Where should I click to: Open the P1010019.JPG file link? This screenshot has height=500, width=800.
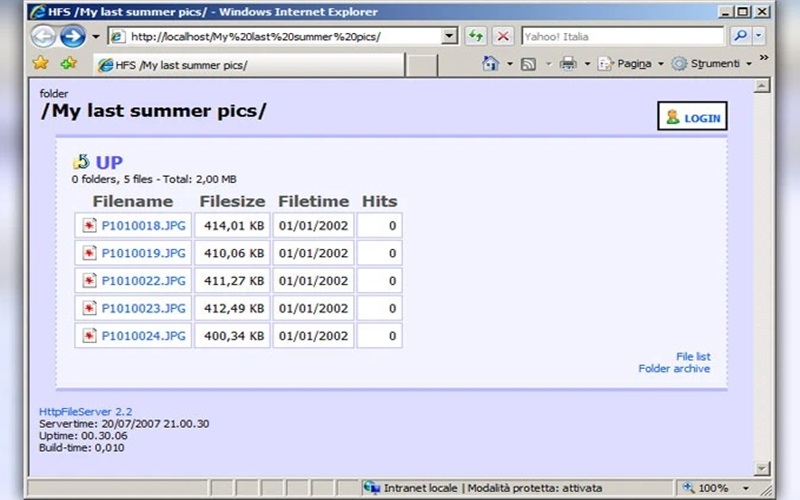(143, 253)
